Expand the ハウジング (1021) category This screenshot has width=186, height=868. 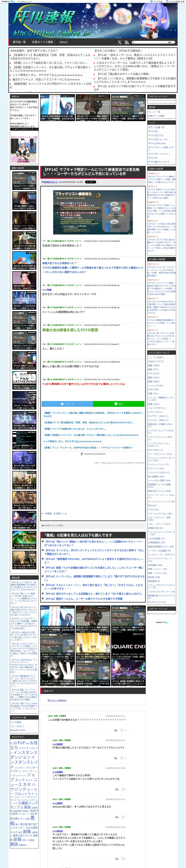click(x=168, y=472)
